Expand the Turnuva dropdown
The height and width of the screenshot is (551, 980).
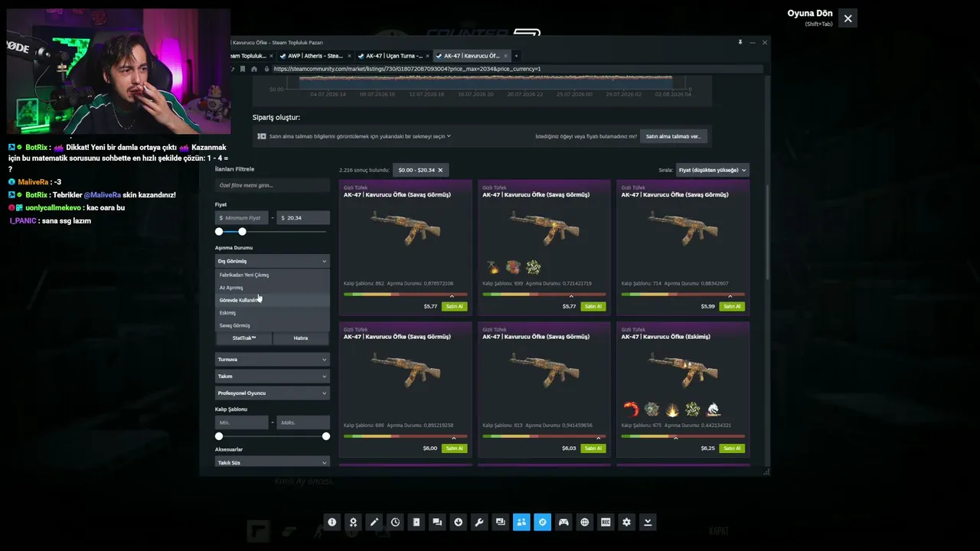click(273, 359)
